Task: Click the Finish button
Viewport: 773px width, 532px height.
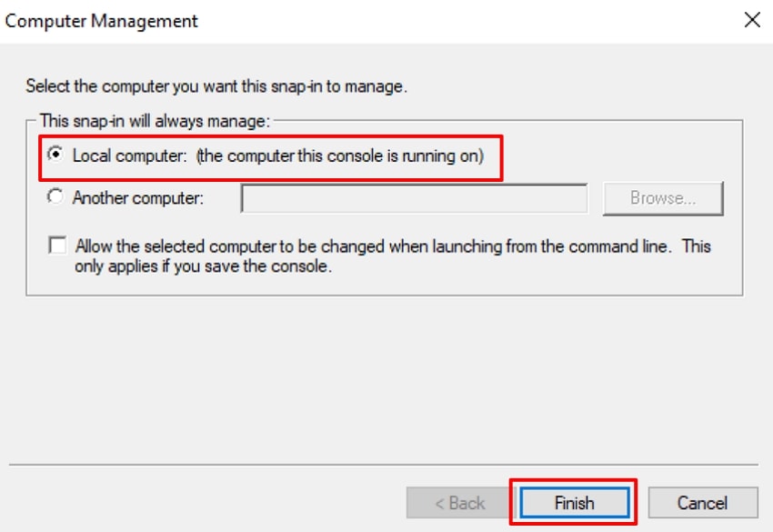Action: (x=574, y=502)
